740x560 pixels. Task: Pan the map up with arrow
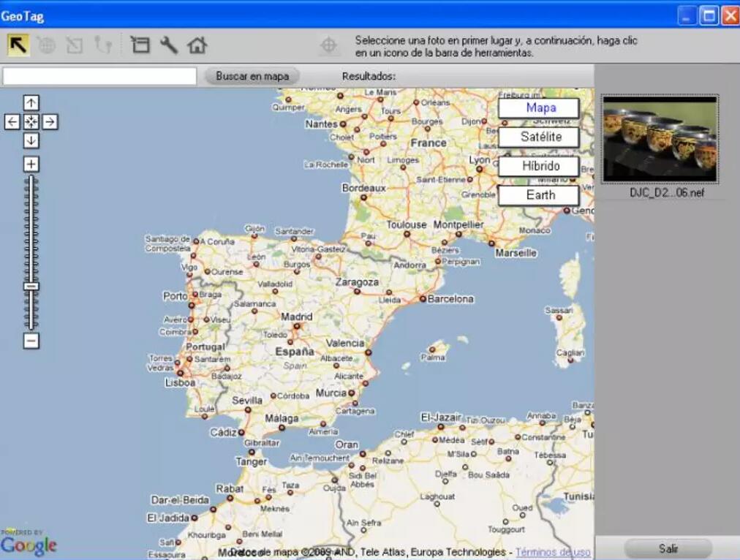pos(31,103)
